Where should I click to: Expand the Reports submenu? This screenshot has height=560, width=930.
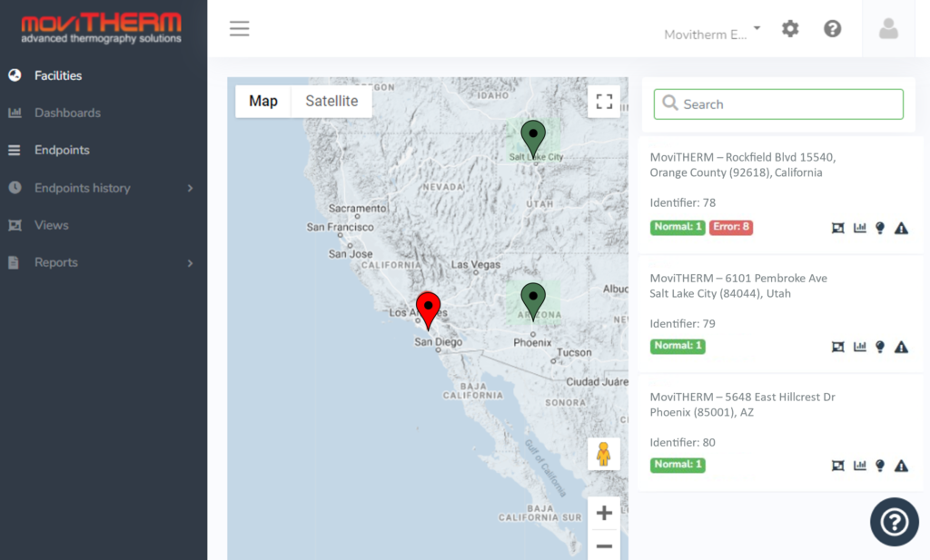[190, 262]
